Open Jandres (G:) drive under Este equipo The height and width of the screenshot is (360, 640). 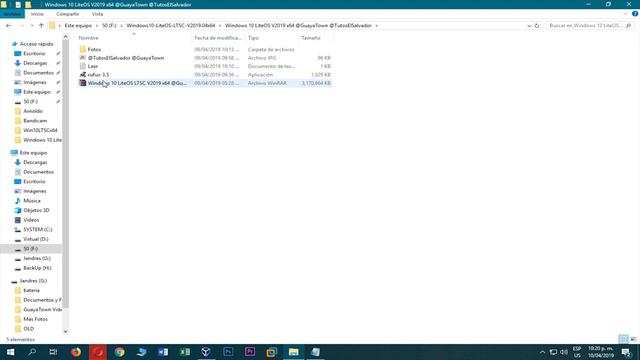click(x=37, y=258)
